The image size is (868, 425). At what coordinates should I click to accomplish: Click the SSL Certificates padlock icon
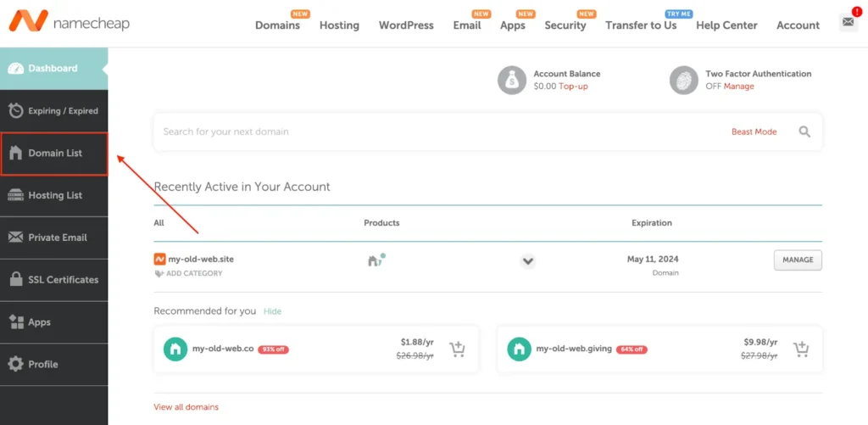click(16, 279)
